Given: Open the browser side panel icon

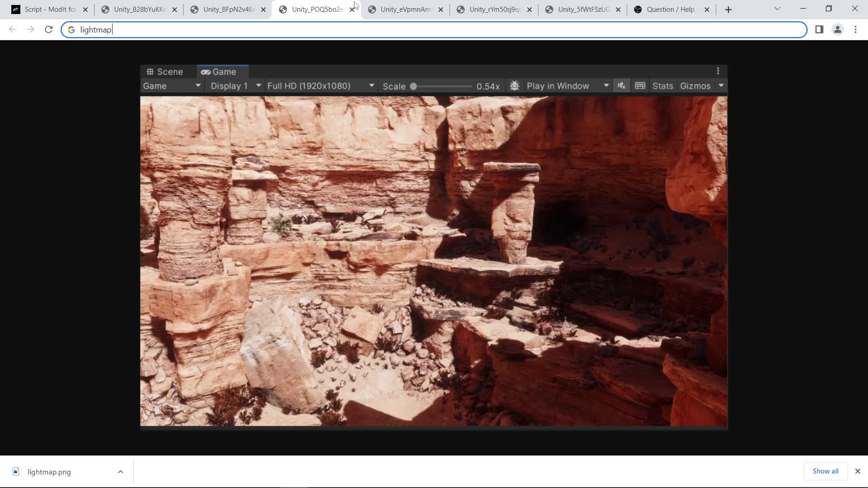Looking at the screenshot, I should (x=819, y=29).
